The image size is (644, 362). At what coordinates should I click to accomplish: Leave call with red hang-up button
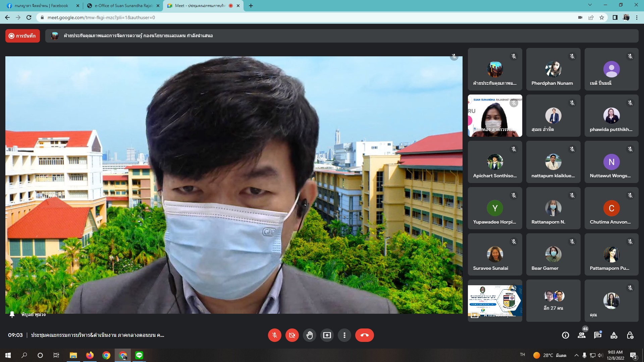(x=364, y=335)
